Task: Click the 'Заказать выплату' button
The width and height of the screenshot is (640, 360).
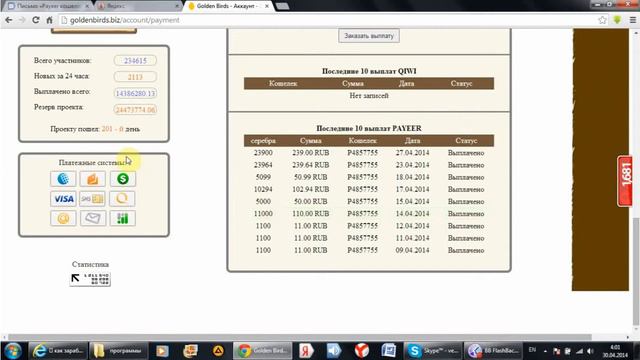Action: pos(369,36)
